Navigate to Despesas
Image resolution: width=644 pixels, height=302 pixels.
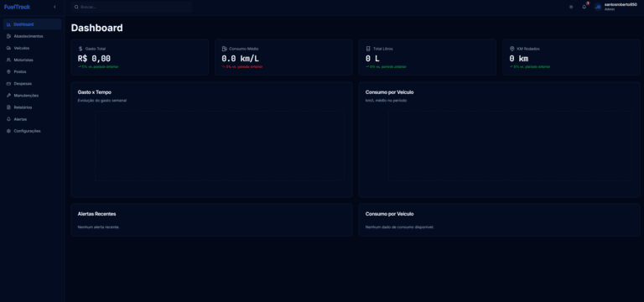coord(32,83)
